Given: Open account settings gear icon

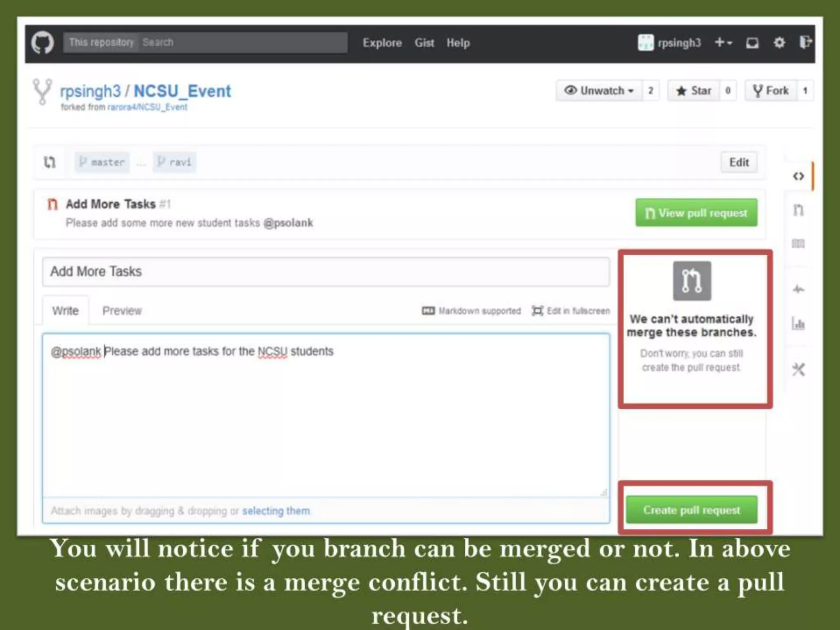Looking at the screenshot, I should pos(779,43).
